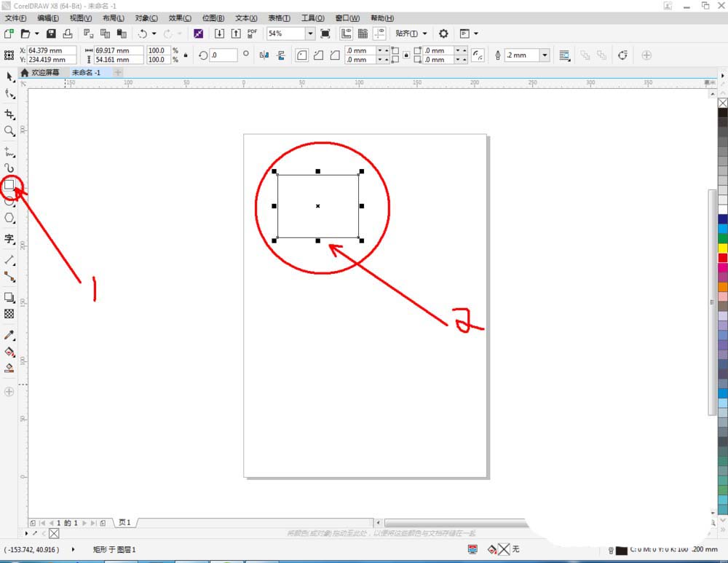
Task: Open the 对象(C) menu
Action: (x=146, y=18)
